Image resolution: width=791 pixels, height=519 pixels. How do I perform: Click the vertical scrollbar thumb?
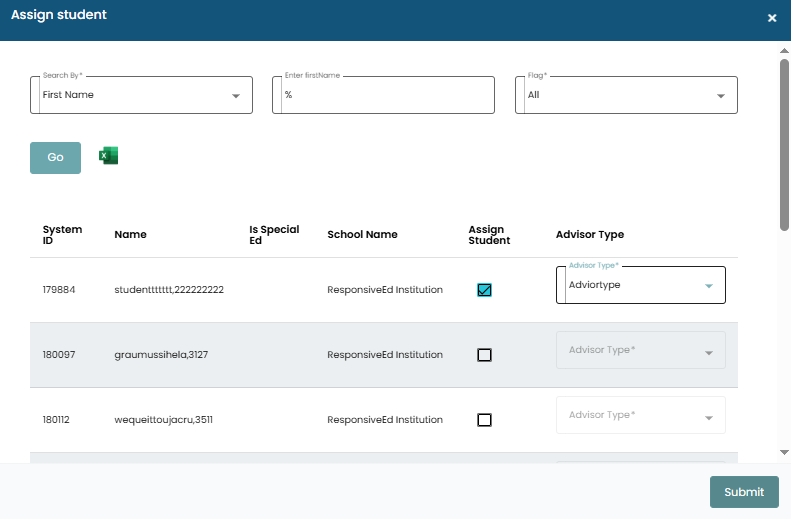(x=784, y=140)
